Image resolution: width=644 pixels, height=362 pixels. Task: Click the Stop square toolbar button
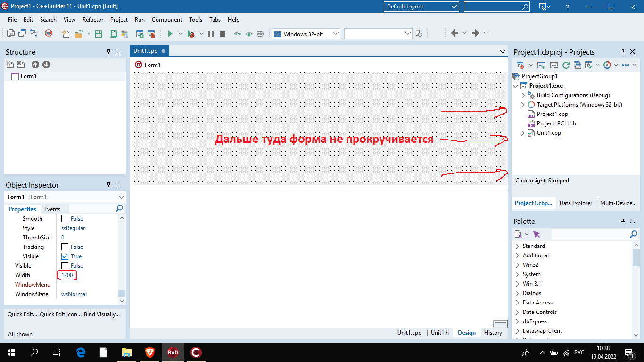click(x=223, y=33)
